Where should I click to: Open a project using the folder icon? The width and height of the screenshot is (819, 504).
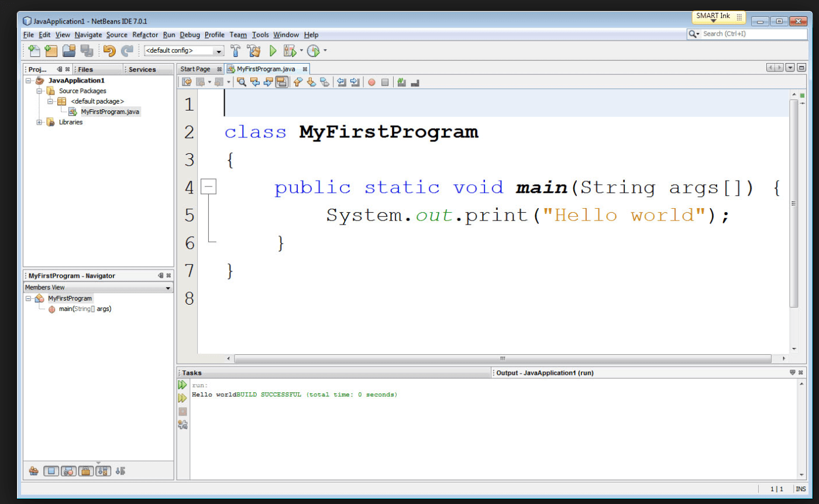[x=68, y=51]
